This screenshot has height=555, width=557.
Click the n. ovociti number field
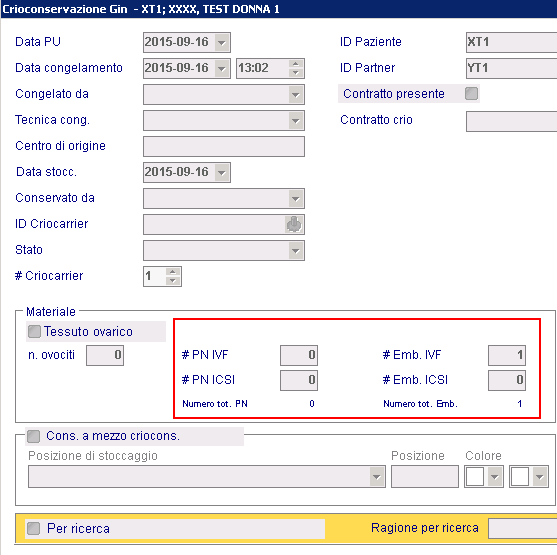105,355
